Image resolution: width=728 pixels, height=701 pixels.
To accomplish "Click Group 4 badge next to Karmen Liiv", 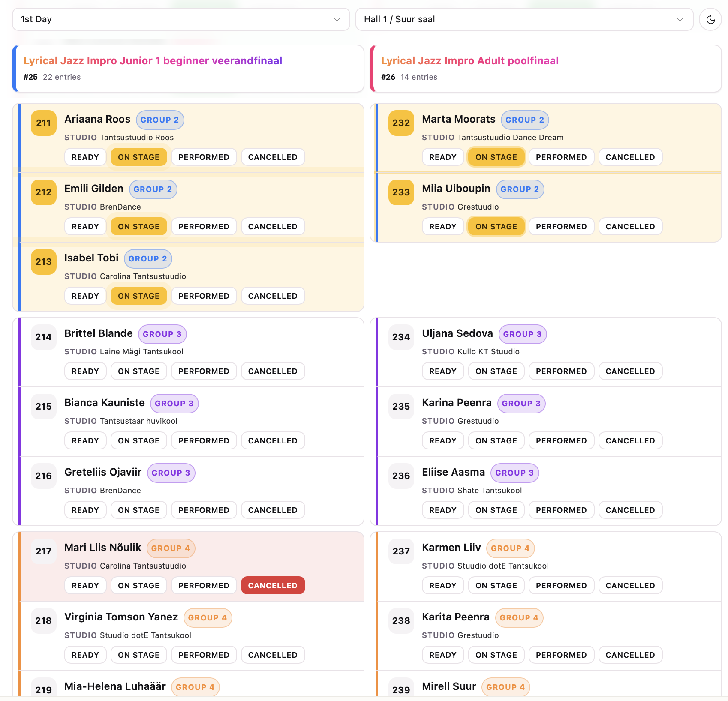I will tap(510, 548).
